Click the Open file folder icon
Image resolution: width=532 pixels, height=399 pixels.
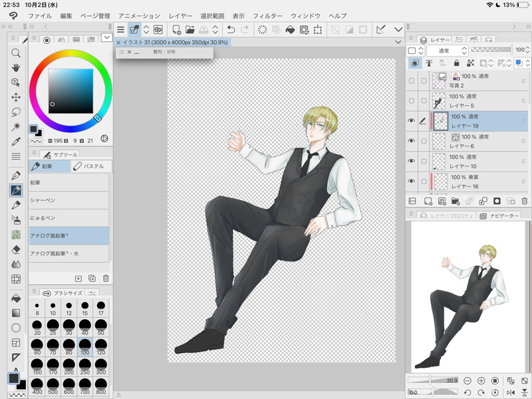point(190,29)
